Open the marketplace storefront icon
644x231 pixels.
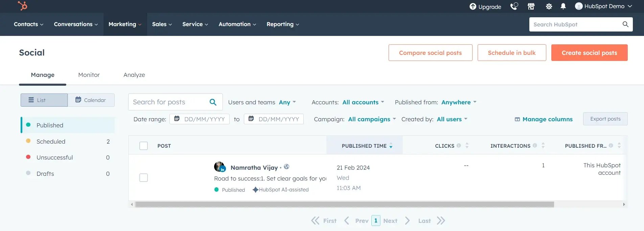point(531,6)
